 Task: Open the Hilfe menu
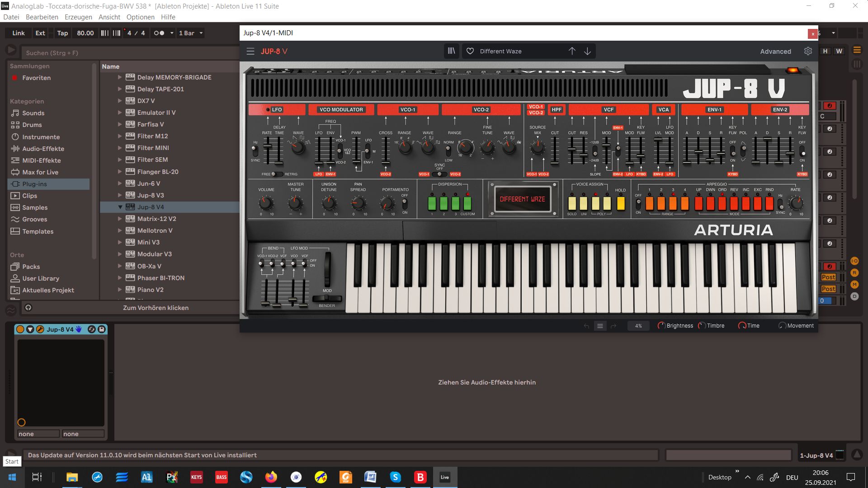pyautogui.click(x=168, y=17)
